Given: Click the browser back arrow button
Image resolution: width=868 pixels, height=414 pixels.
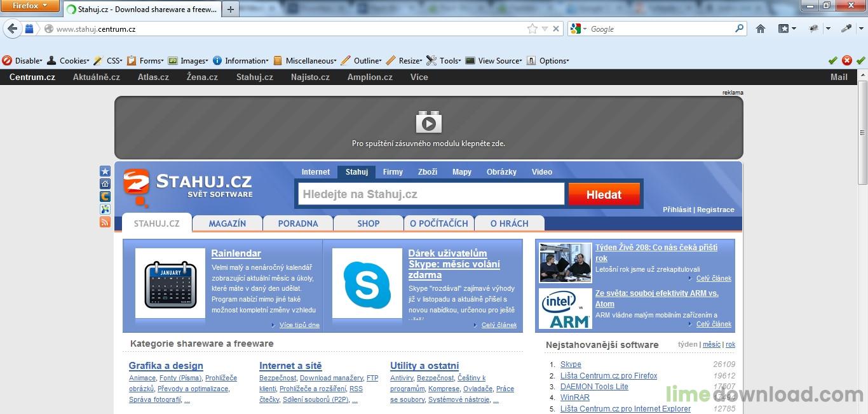Looking at the screenshot, I should (13, 29).
